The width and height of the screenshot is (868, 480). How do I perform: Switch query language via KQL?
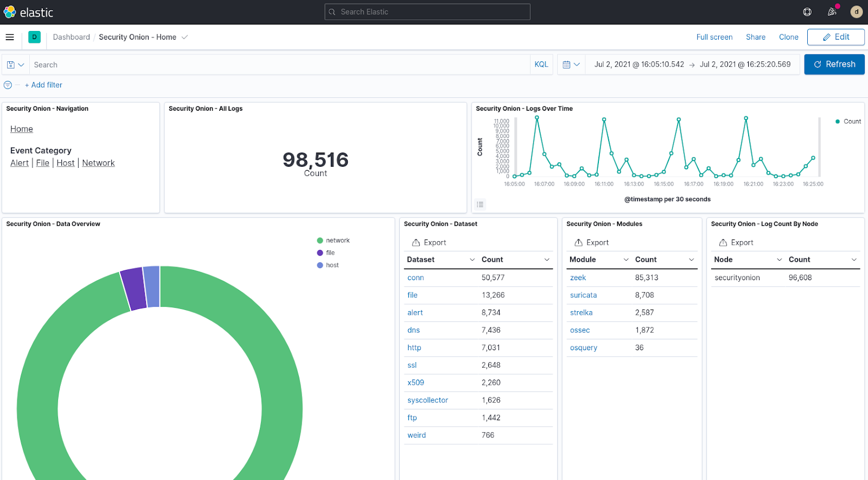coord(541,65)
